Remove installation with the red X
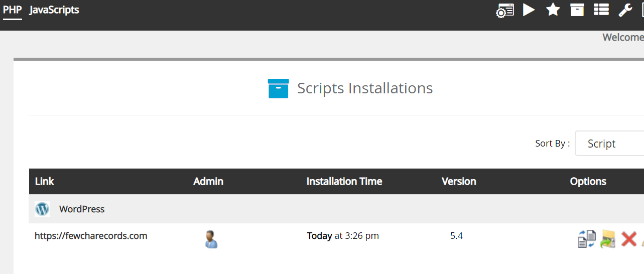Image resolution: width=644 pixels, height=274 pixels. tap(628, 239)
